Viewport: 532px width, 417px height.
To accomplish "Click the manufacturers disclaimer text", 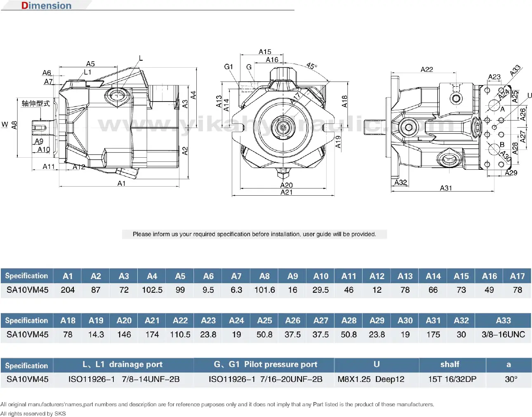I will pos(217,405).
